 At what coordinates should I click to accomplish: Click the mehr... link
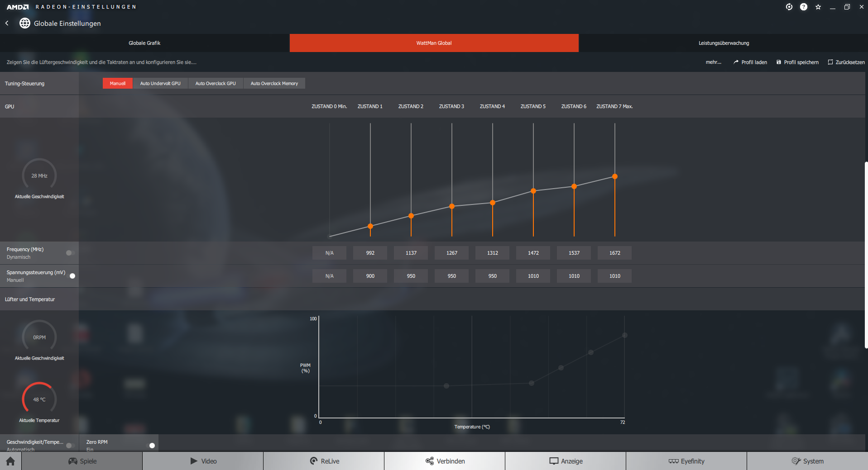(714, 62)
